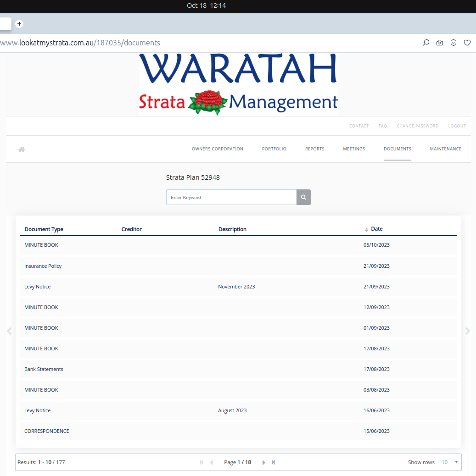Open the Show rows dropdown
The height and width of the screenshot is (476, 476).
coord(450,462)
